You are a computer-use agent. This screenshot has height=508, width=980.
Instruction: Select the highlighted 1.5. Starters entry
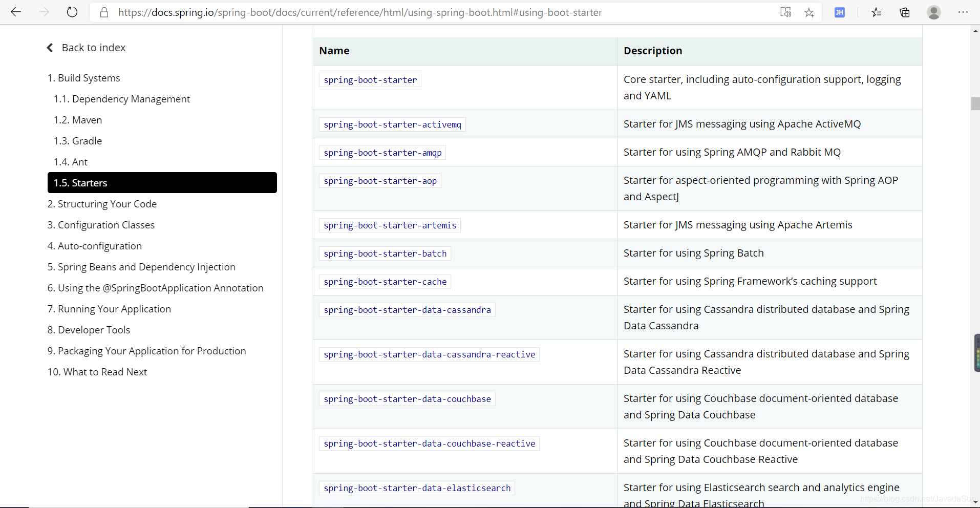pyautogui.click(x=162, y=183)
